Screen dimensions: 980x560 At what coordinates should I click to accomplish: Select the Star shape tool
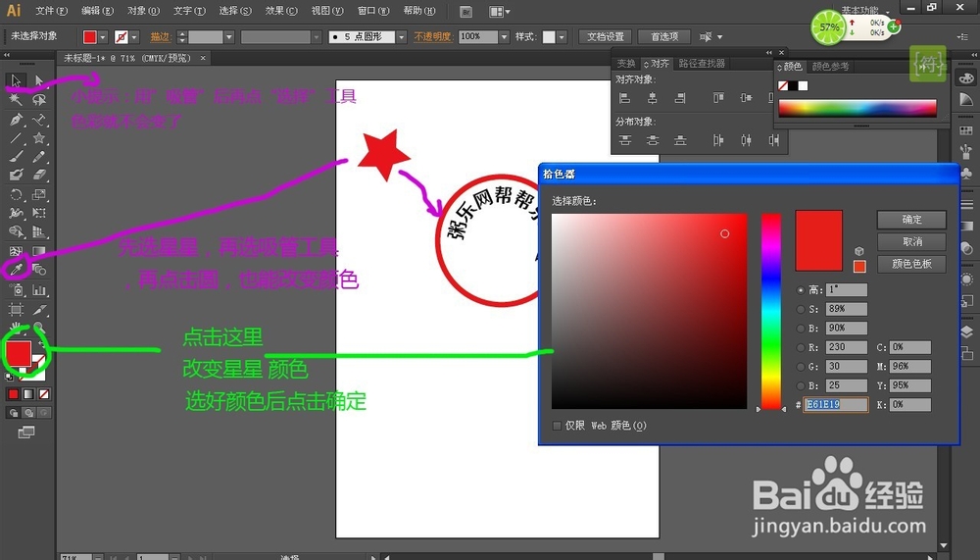coord(39,137)
